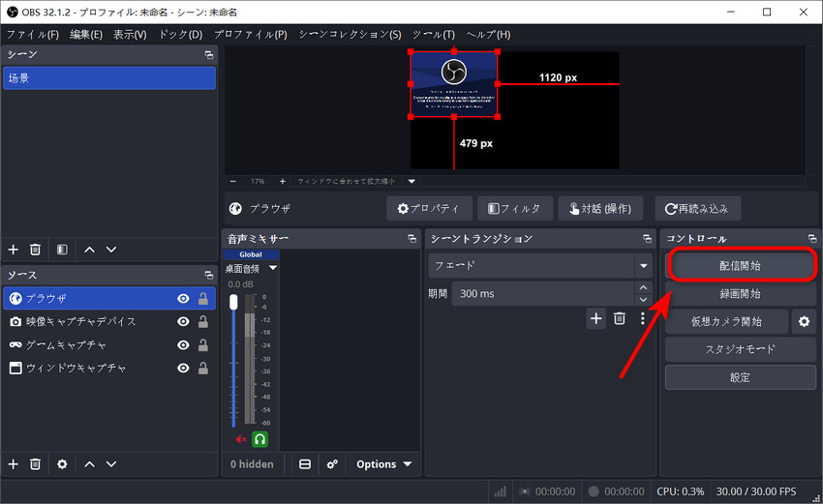The height and width of the screenshot is (504, 823).
Task: Remove selected source with trash icon
Action: click(35, 464)
